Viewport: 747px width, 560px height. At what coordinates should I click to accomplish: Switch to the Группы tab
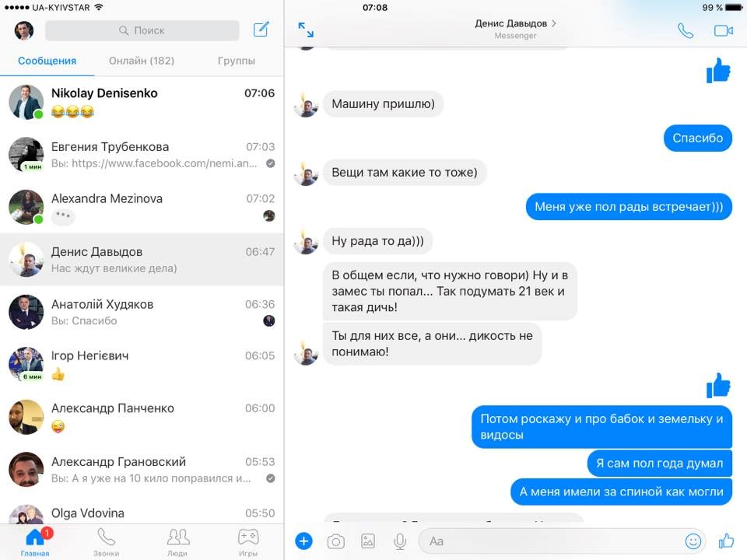[x=237, y=61]
